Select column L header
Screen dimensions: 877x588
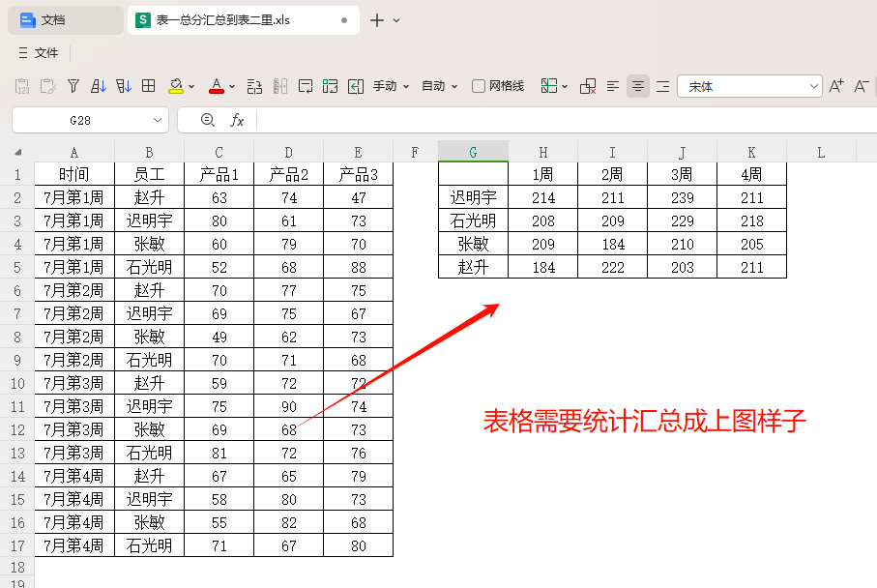pos(821,152)
